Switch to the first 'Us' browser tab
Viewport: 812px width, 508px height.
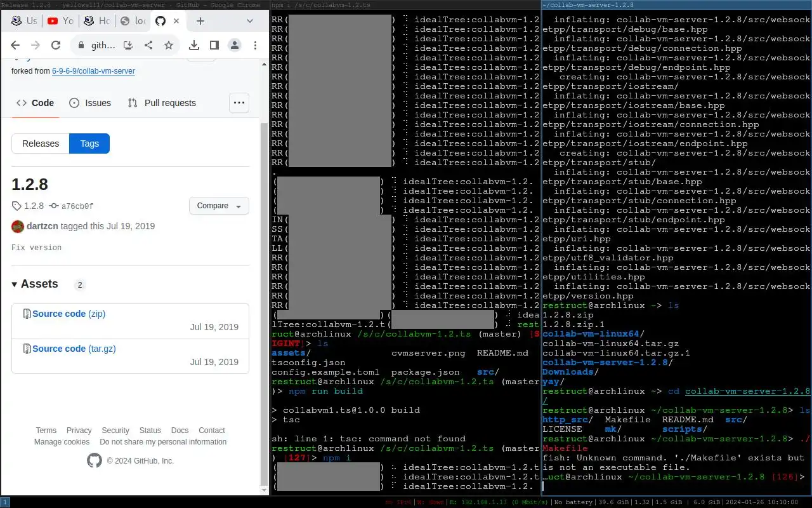click(24, 21)
